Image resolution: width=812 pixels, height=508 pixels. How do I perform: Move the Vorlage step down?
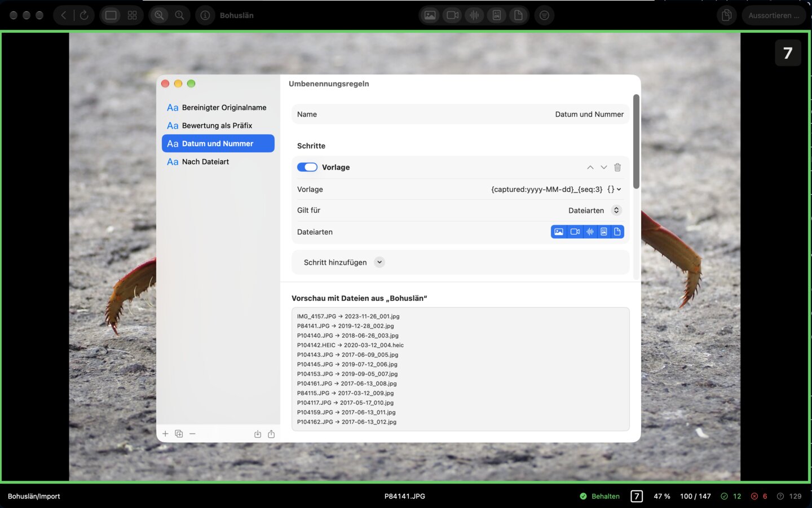(x=603, y=167)
